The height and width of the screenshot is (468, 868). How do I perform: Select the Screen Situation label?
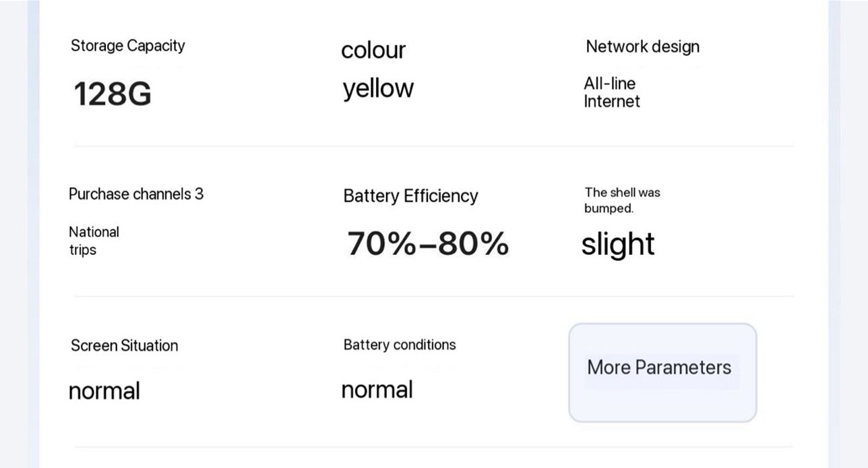click(x=125, y=345)
